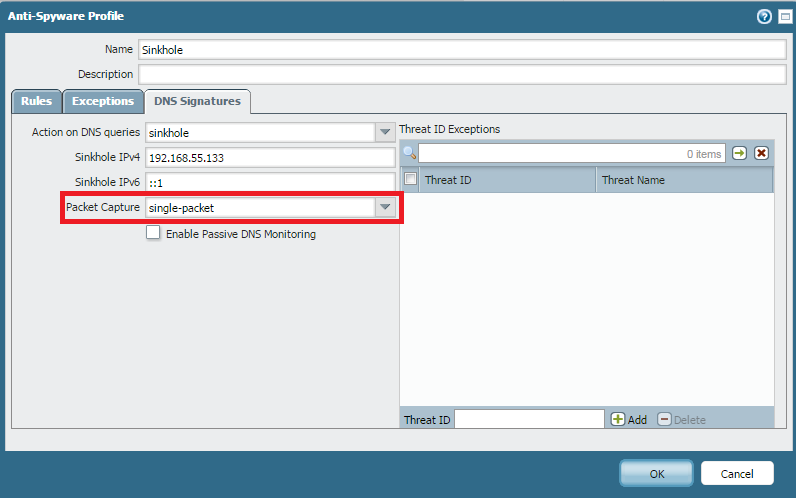The width and height of the screenshot is (796, 498).
Task: Click the empty Description field
Action: (x=462, y=74)
